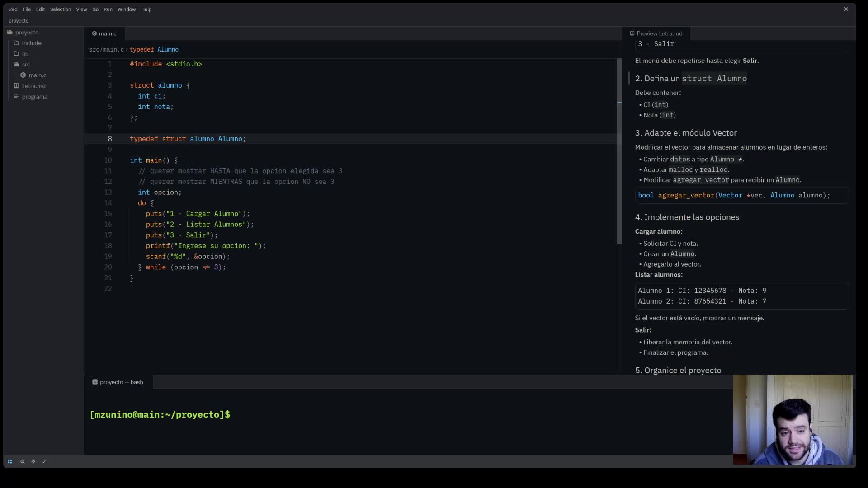Screen dimensions: 868x488
Task: Open Letra.md in the project tree
Action: [x=34, y=85]
